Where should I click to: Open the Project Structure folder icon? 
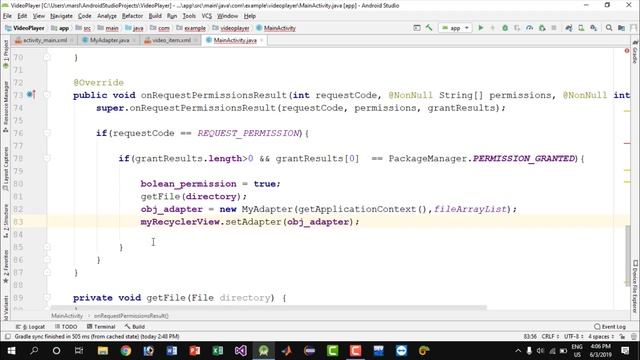(x=621, y=28)
